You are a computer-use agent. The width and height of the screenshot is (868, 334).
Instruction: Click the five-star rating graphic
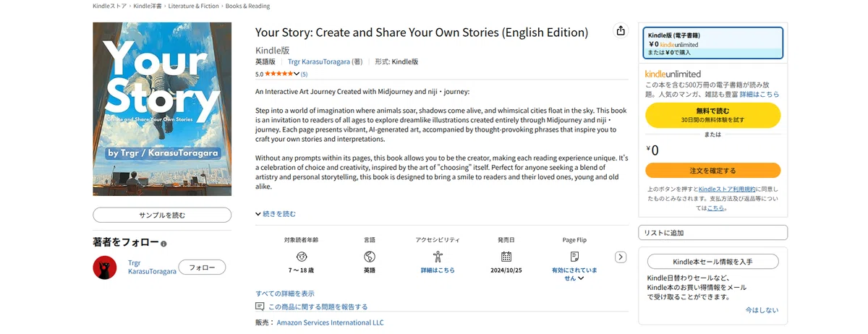click(x=278, y=74)
